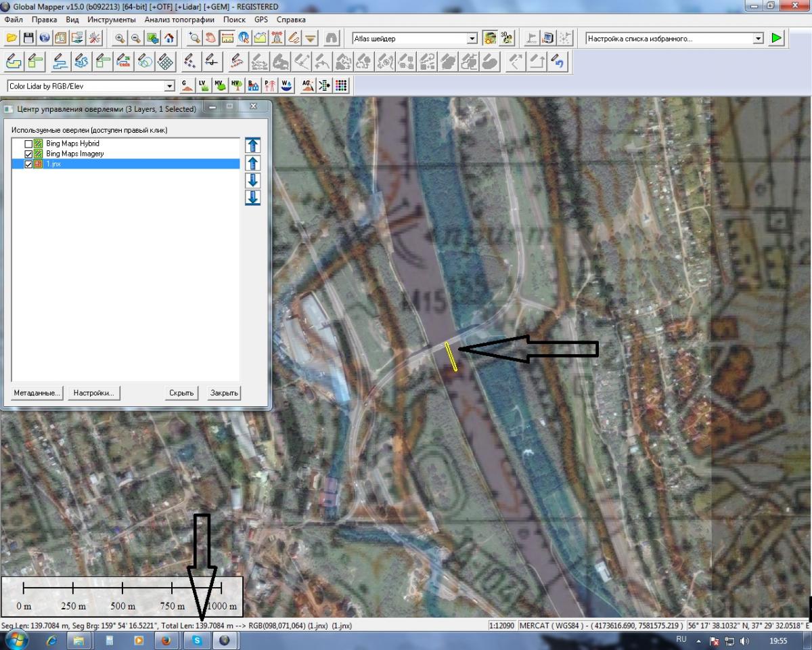Activate the Measure ruler tool
This screenshot has height=650, width=812.
[227, 39]
